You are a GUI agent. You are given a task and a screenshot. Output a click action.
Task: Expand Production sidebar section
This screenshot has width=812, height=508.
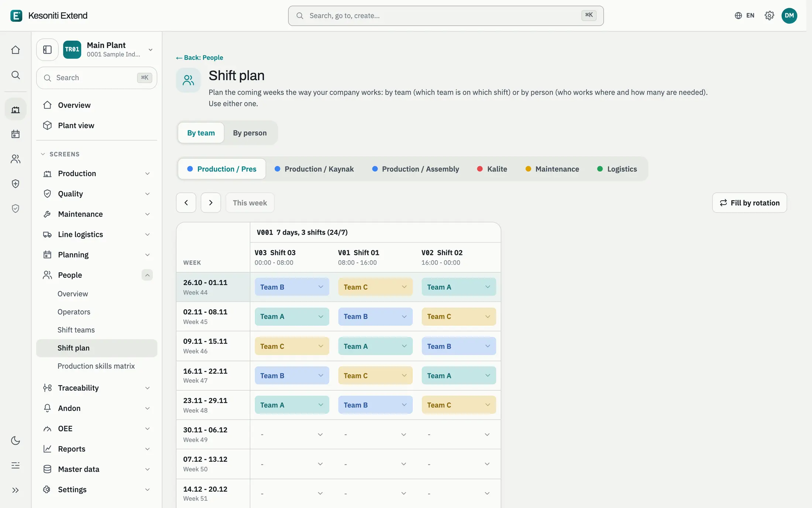(97, 174)
